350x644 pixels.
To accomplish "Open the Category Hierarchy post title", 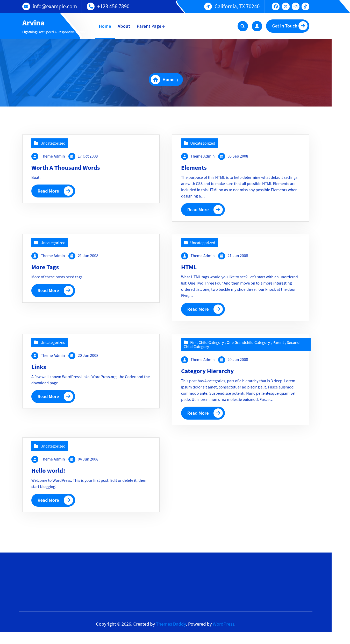I will click(207, 371).
